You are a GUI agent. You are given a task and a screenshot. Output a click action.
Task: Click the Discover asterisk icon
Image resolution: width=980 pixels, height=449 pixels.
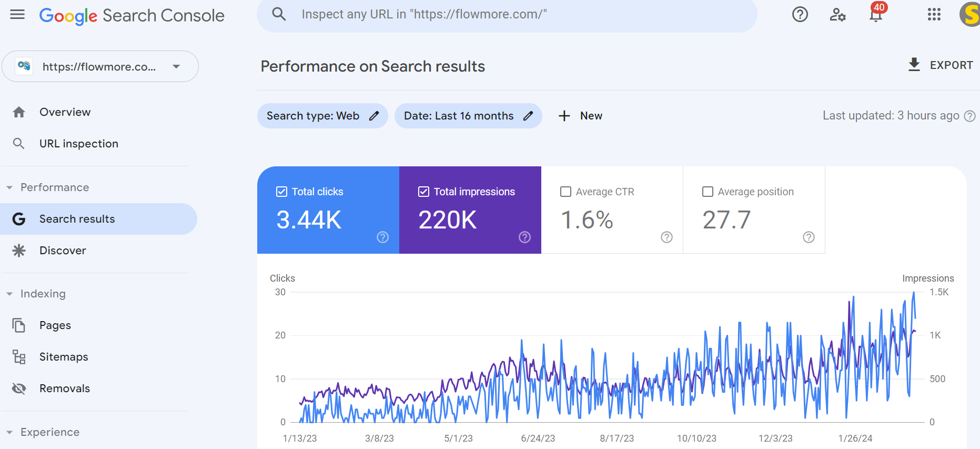pos(19,251)
